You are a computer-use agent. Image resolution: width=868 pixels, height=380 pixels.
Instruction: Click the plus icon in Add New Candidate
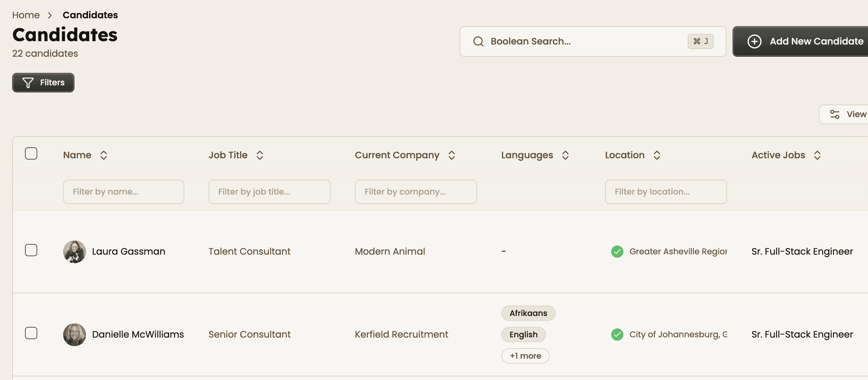click(754, 41)
